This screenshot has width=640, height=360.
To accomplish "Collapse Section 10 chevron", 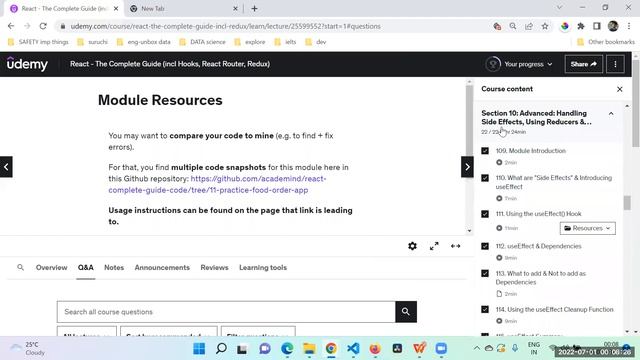I will [611, 114].
